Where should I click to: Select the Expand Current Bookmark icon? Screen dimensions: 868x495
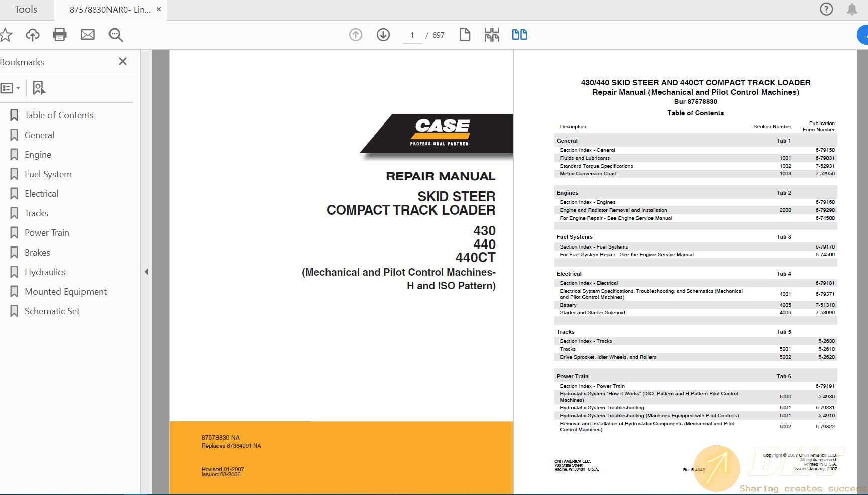(39, 87)
